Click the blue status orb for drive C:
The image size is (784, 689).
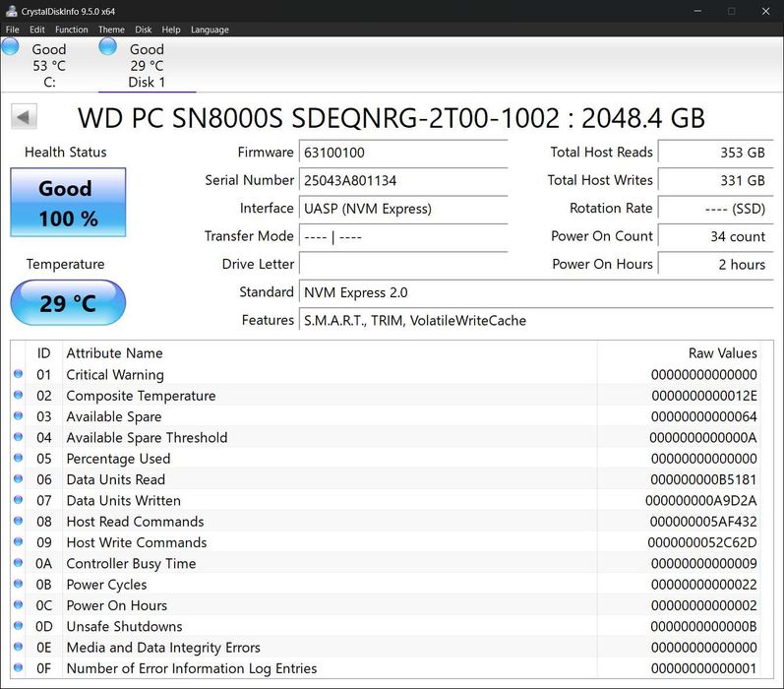pyautogui.click(x=11, y=47)
